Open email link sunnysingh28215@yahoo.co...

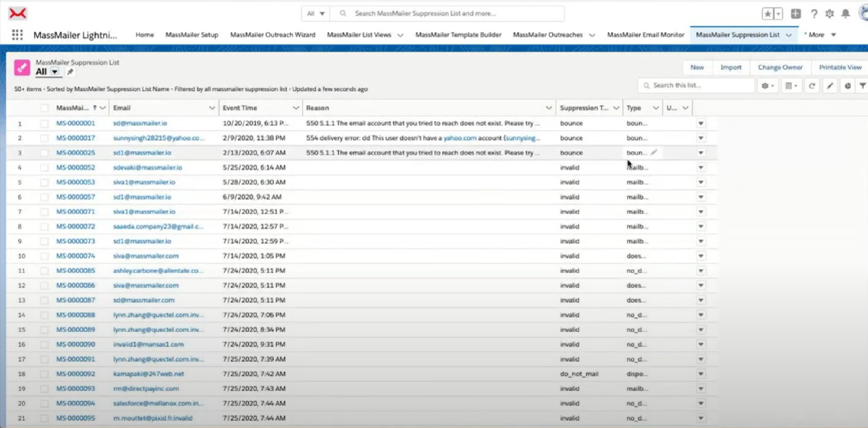(x=158, y=138)
